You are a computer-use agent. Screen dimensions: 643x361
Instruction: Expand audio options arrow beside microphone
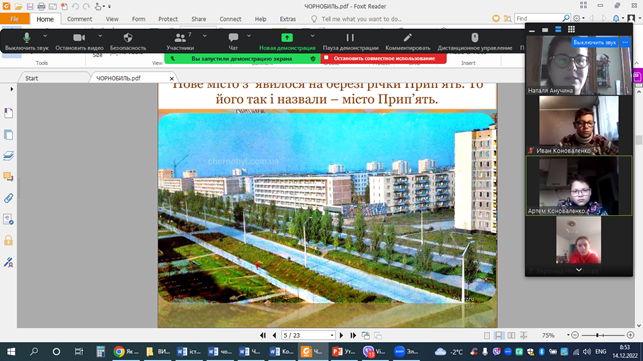45,36
